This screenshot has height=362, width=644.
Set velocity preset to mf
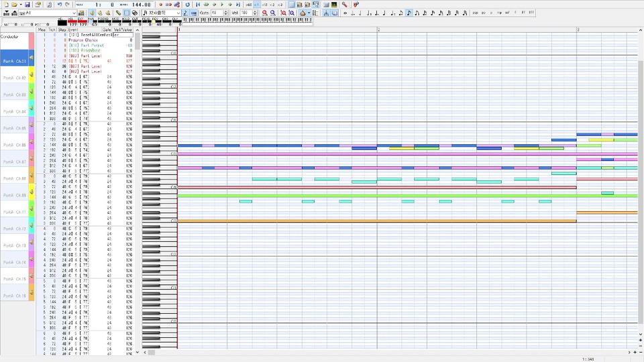[x=507, y=13]
